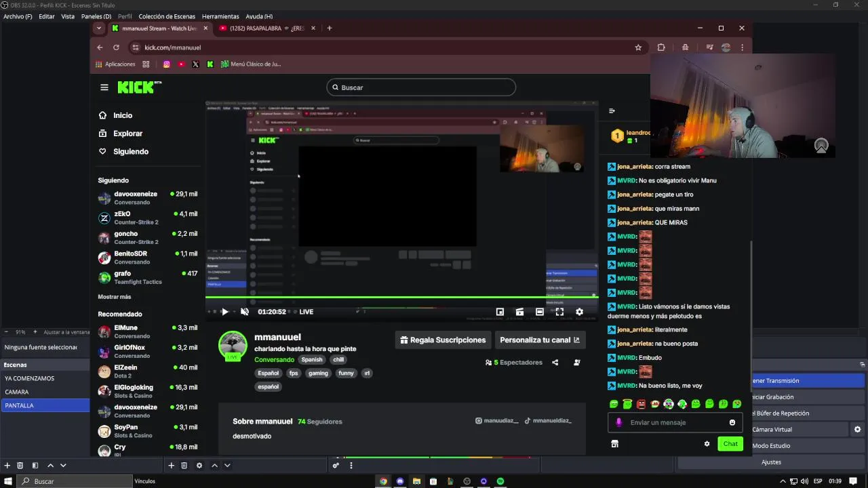Open BenitoSDR channel in followed list
Image resolution: width=868 pixels, height=488 pixels.
(148, 258)
